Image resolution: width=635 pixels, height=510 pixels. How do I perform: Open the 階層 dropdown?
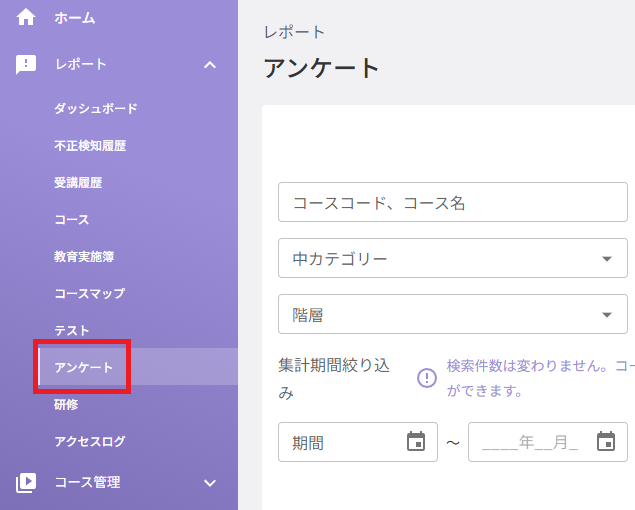click(453, 314)
